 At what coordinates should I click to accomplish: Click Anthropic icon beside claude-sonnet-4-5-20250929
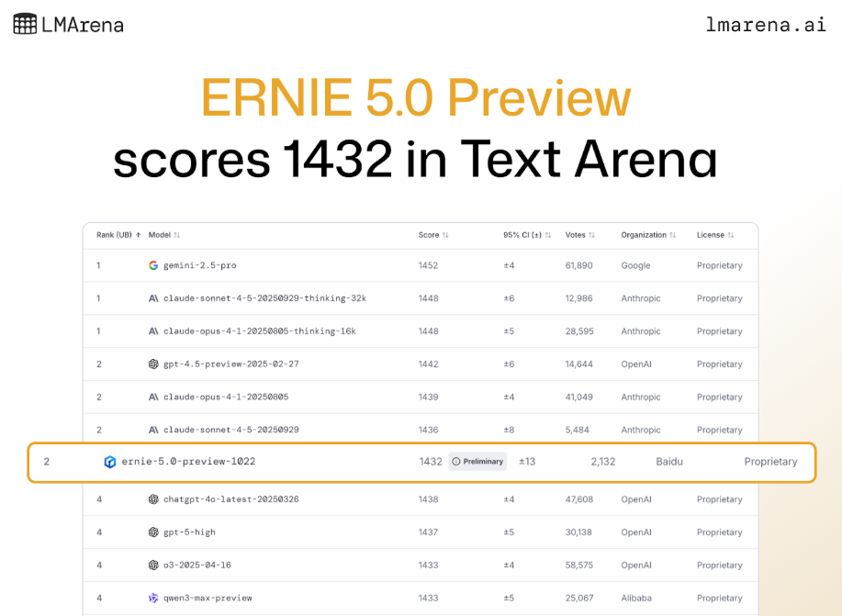pos(153,430)
